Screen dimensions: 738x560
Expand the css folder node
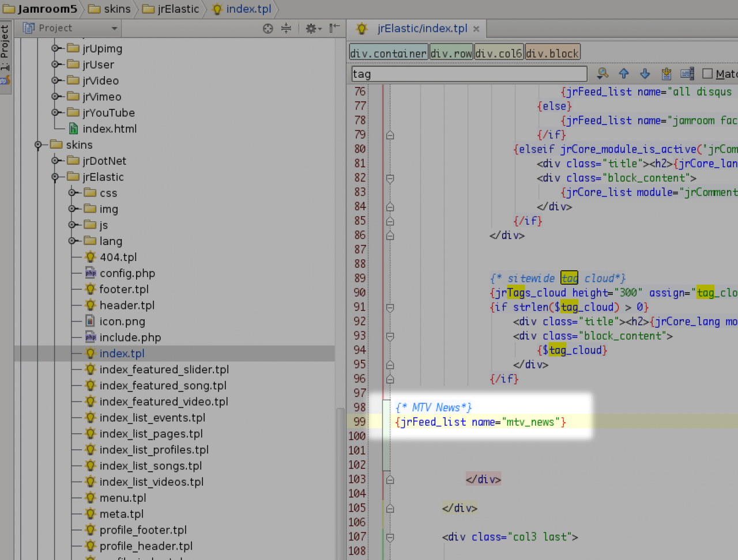click(x=72, y=193)
